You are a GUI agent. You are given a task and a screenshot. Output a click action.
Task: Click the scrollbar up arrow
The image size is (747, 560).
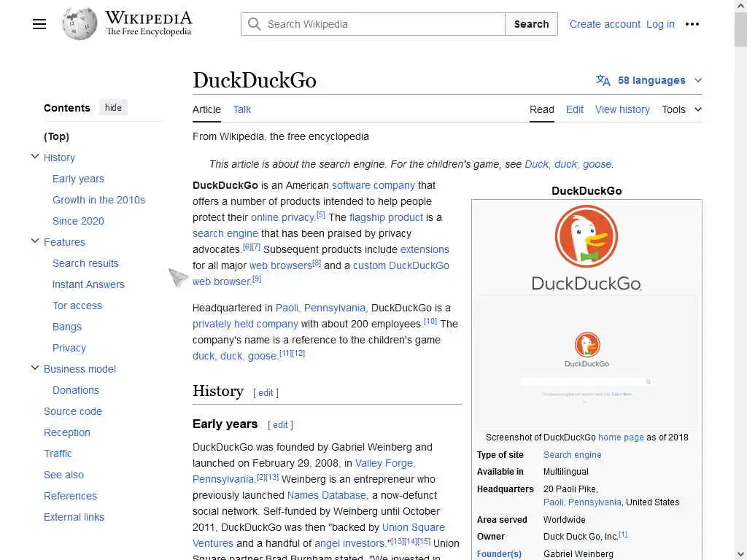[740, 5]
